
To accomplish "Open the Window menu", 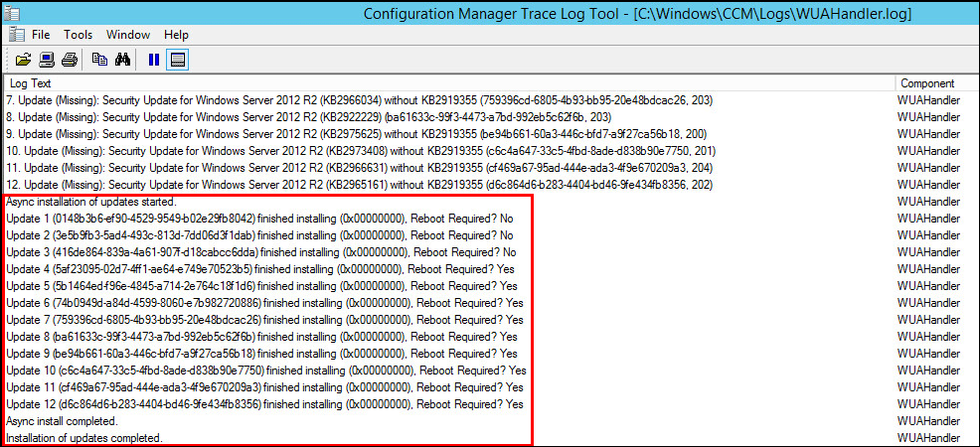I will 127,35.
